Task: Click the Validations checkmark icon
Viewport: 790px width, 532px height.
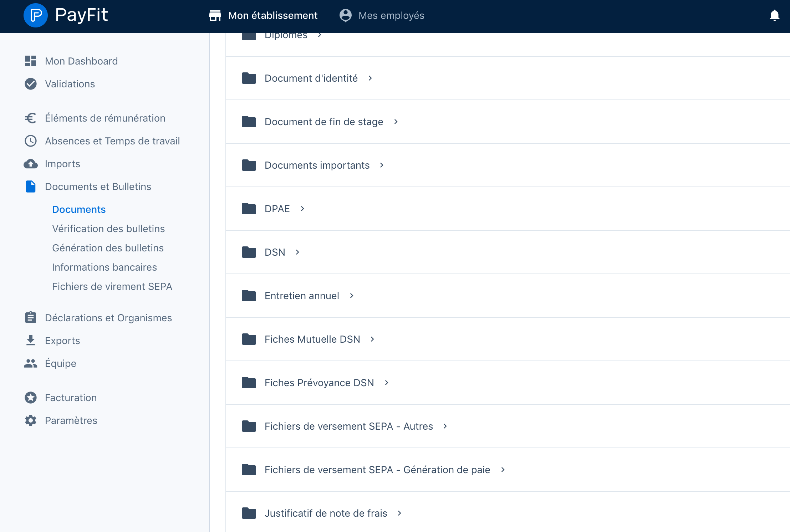Action: (31, 84)
